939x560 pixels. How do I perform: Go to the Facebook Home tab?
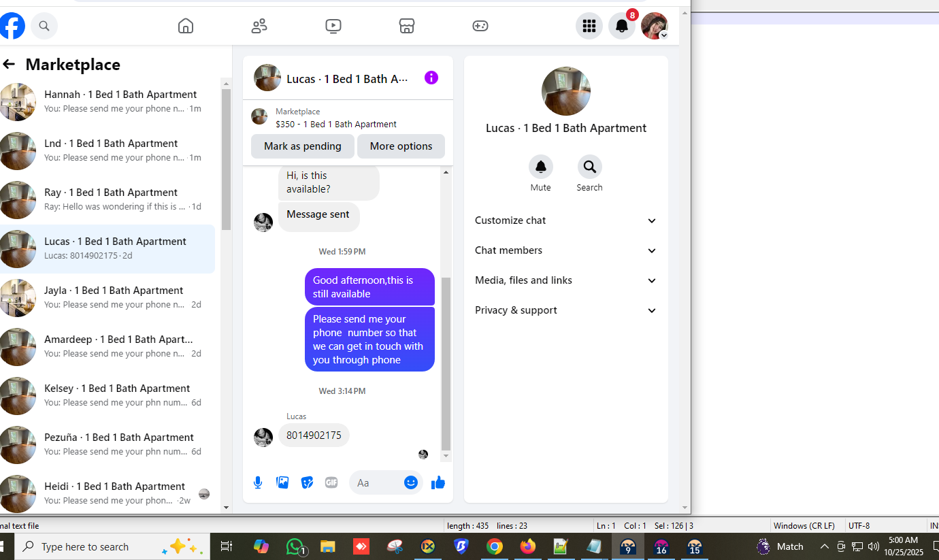186,26
